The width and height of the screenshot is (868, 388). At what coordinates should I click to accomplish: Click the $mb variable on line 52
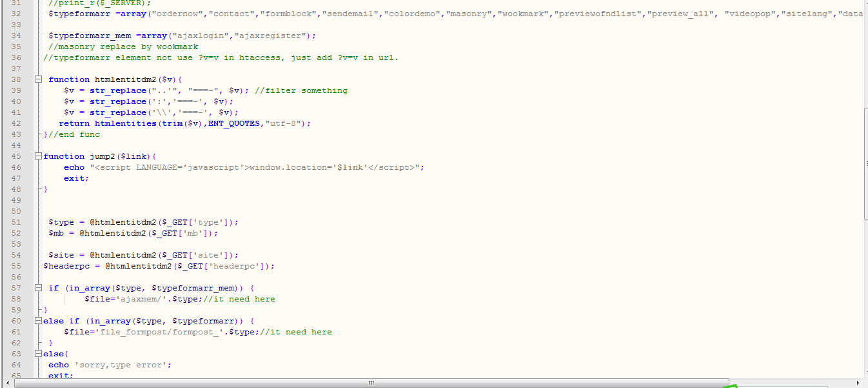pyautogui.click(x=56, y=233)
